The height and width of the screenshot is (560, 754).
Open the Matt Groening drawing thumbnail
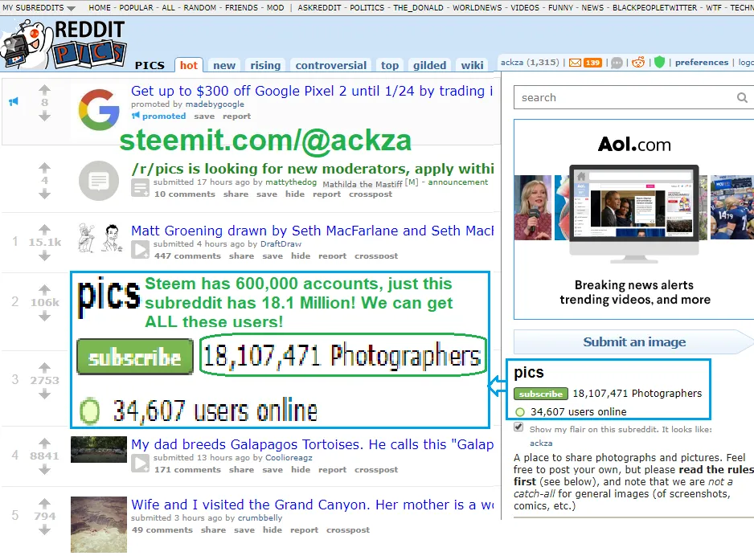100,238
